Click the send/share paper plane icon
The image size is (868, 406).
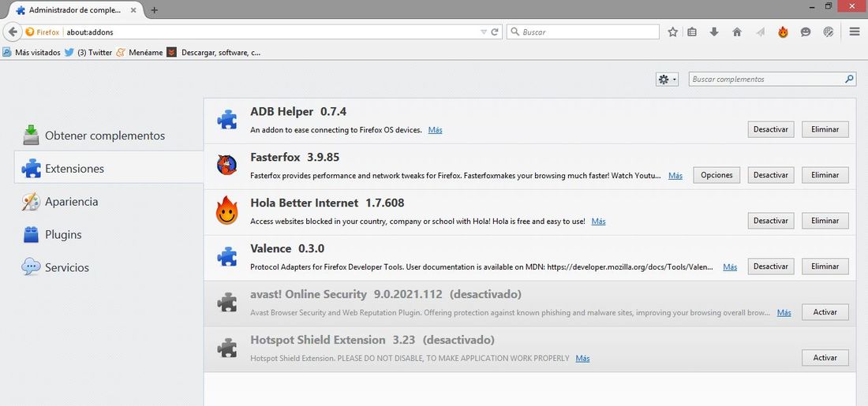coord(760,32)
